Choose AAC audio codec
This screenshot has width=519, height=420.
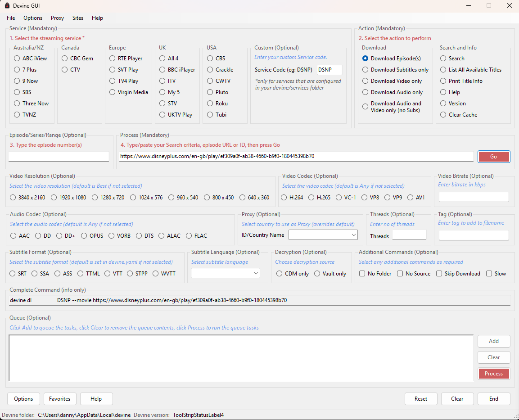(x=20, y=235)
